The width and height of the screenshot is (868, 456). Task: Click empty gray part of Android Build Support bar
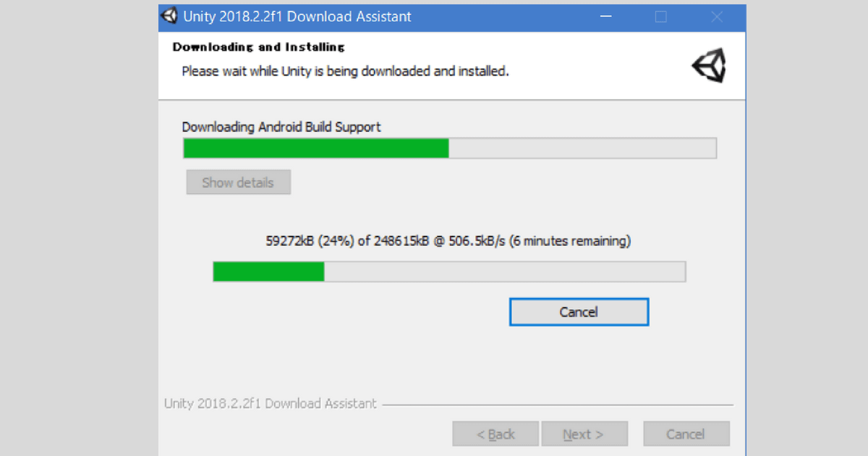point(582,148)
